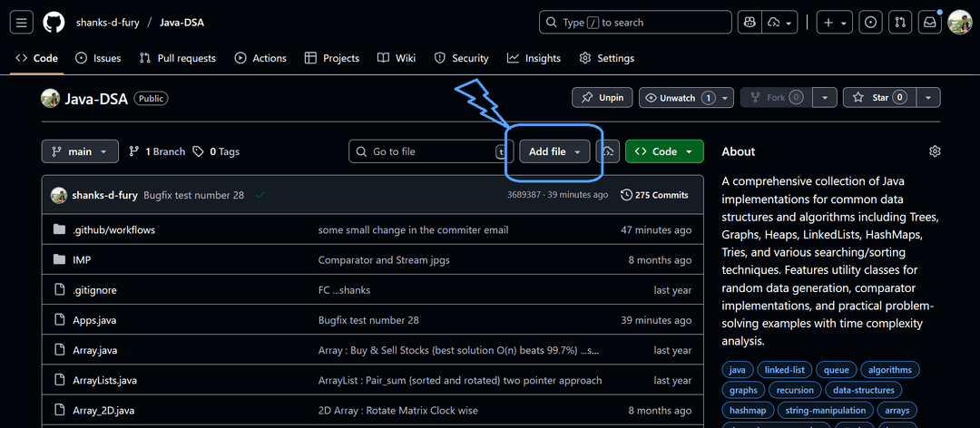Click the cloud upload icon beside Add file
This screenshot has height=428, width=980.
[x=607, y=151]
